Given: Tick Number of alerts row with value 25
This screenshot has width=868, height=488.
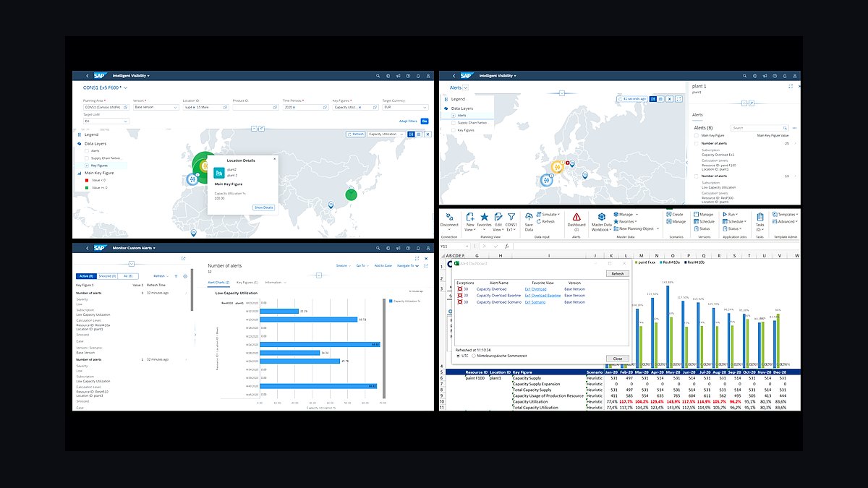Looking at the screenshot, I should (x=697, y=143).
